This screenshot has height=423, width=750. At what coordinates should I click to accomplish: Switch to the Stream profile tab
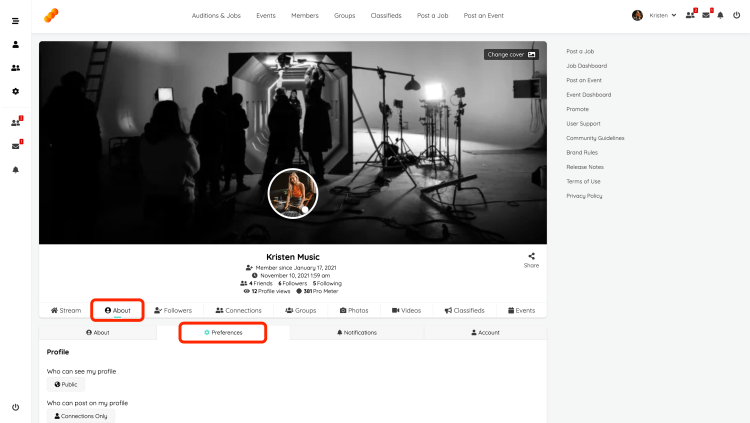click(x=66, y=311)
